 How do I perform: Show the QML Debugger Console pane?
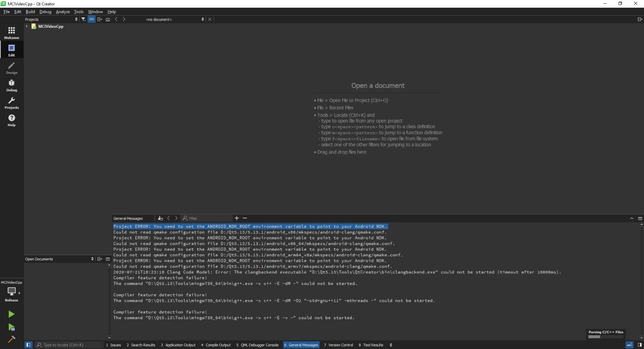tap(258, 345)
